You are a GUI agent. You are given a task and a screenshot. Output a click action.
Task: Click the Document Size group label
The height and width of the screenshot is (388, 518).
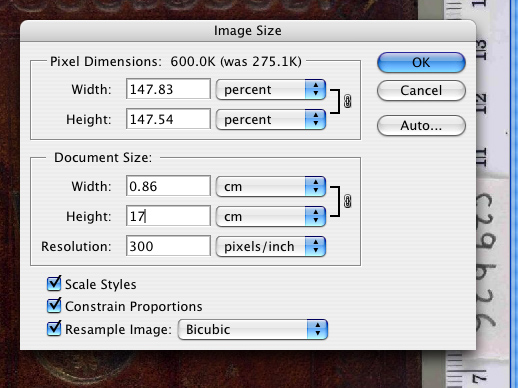103,157
